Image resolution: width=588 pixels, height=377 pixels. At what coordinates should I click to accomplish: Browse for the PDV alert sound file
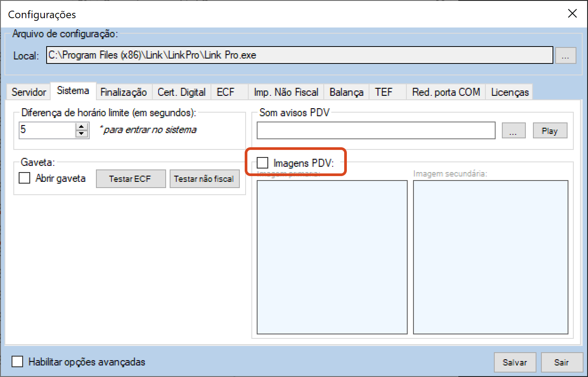click(514, 131)
